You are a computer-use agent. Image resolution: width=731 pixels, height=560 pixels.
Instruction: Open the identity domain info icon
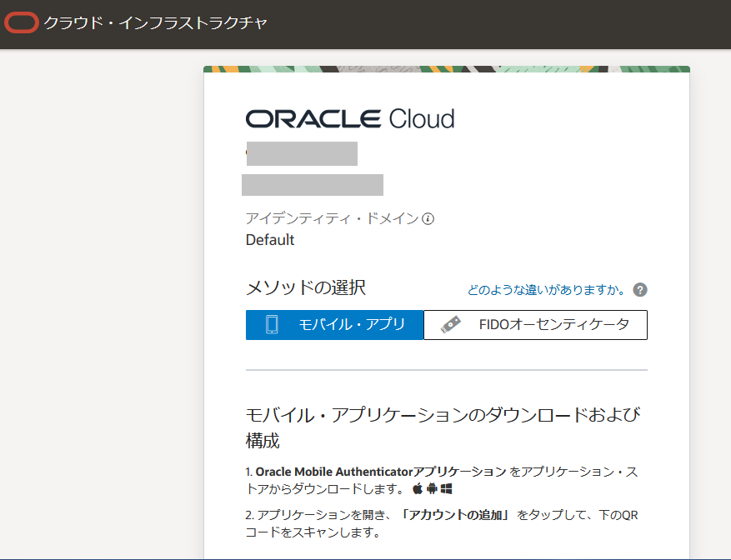click(428, 218)
